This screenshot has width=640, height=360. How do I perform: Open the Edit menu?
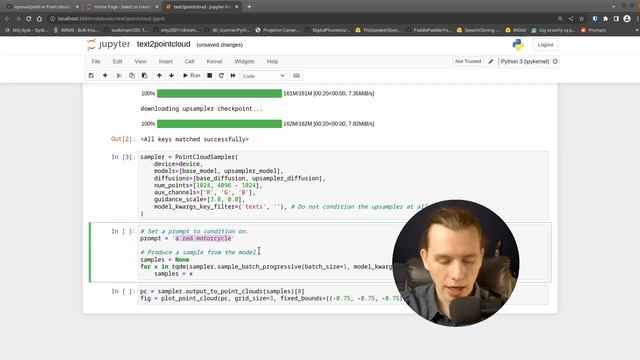pos(118,61)
